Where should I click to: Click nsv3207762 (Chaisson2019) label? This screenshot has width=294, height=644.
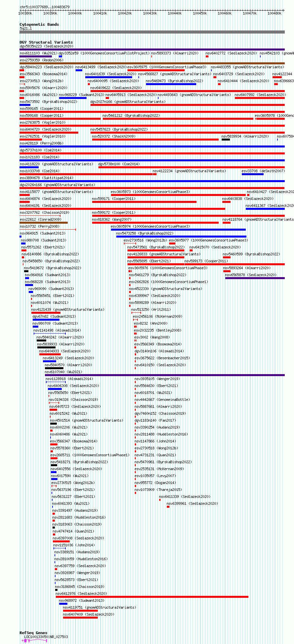(x=45, y=212)
